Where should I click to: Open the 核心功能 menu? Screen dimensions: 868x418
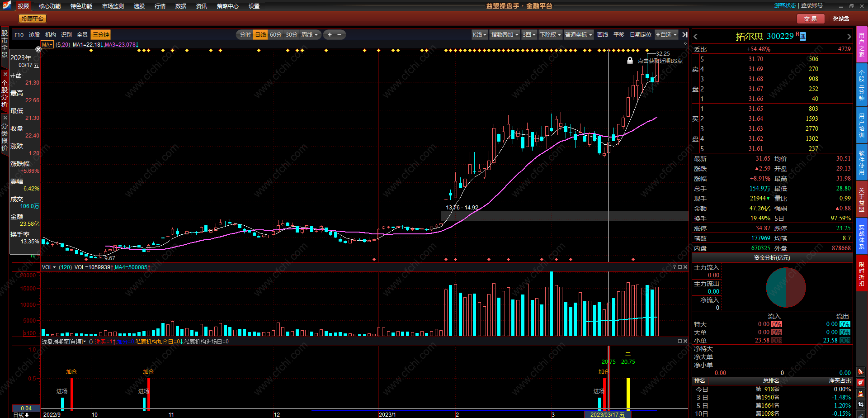(x=50, y=6)
